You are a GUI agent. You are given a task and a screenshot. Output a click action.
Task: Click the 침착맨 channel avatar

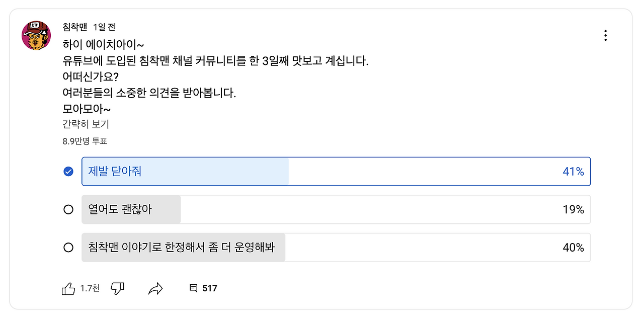point(36,35)
